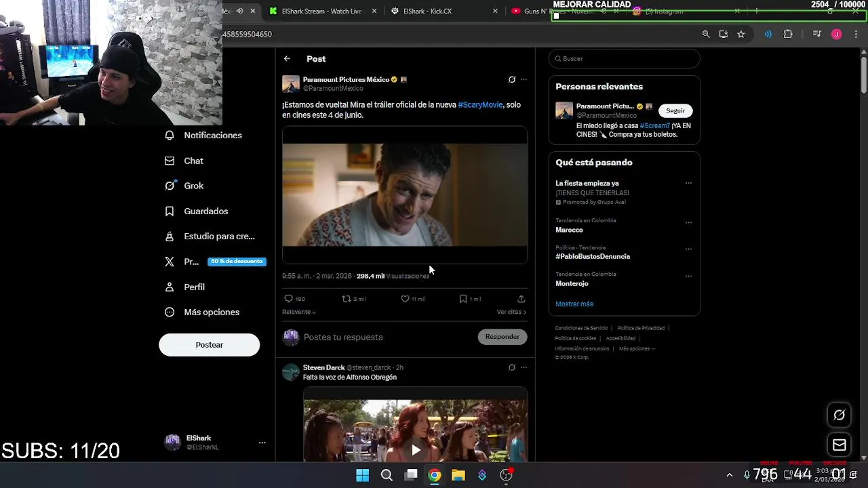
Task: Click the ElShark account avatar
Action: point(173,443)
